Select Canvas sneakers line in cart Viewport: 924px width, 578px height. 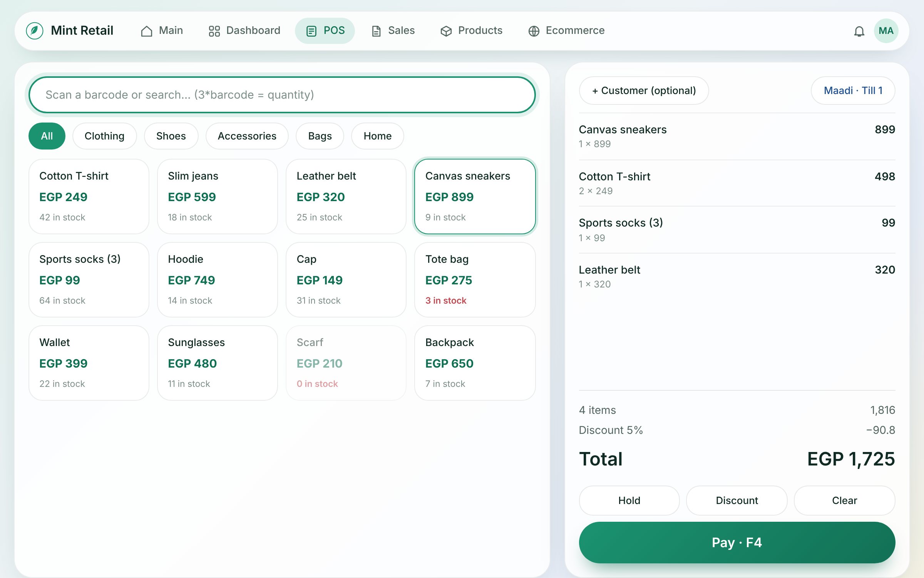click(737, 136)
